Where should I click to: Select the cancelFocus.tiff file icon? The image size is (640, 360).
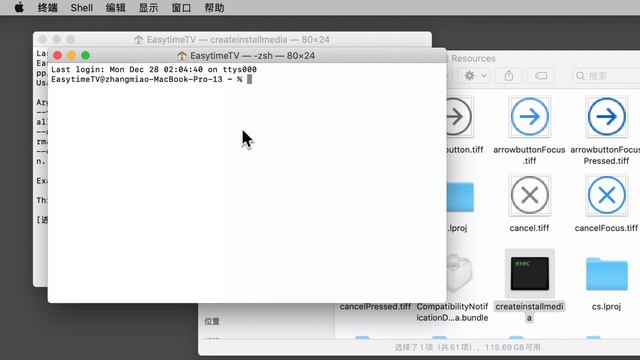(607, 195)
